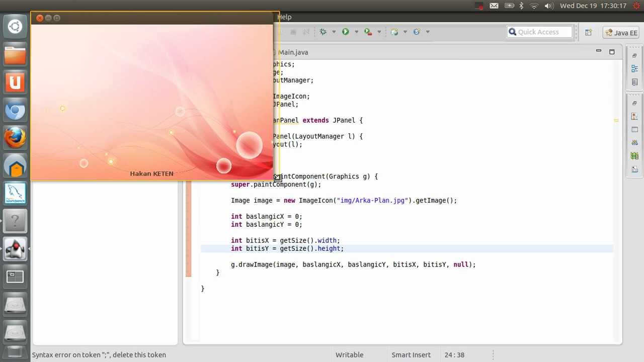This screenshot has width=644, height=362.
Task: Open the Files manager in launcher
Action: pos(15,54)
